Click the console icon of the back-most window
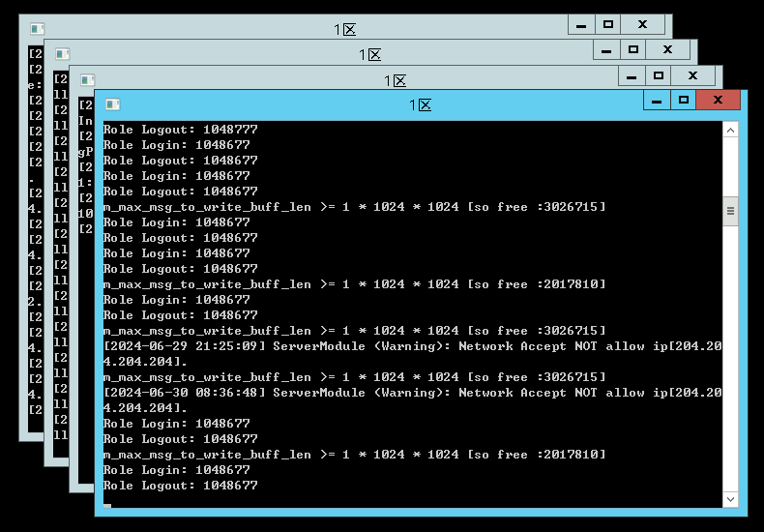Image resolution: width=764 pixels, height=532 pixels. (37, 30)
